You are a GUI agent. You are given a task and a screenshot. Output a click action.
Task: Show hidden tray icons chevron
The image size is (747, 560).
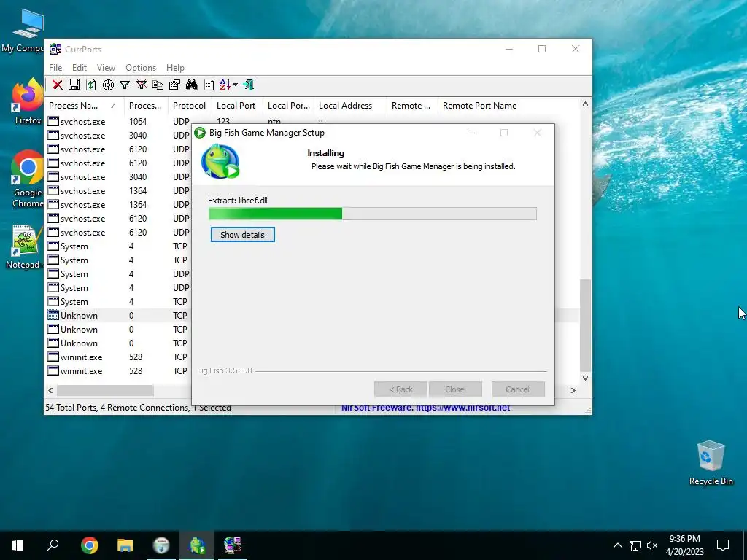tap(617, 545)
